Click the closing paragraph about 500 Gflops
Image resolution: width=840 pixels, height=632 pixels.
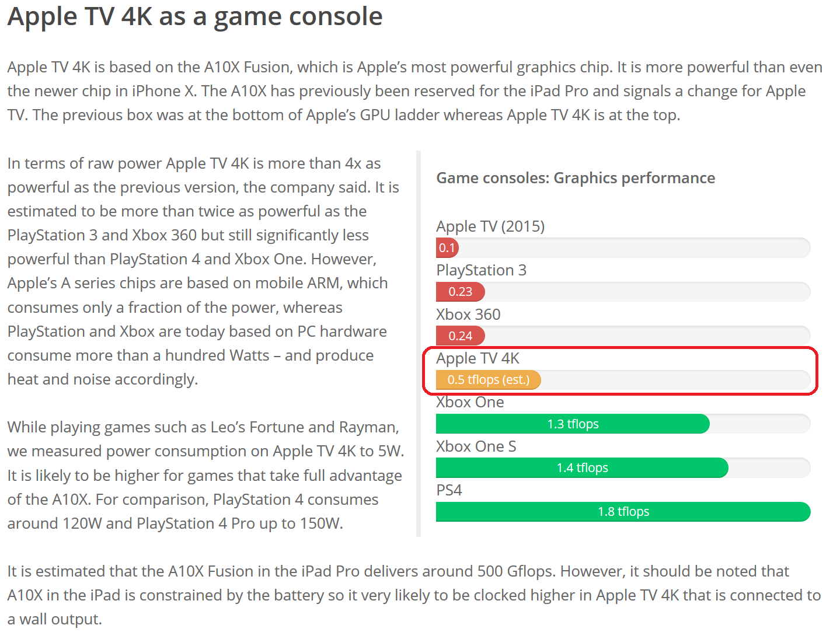[414, 595]
